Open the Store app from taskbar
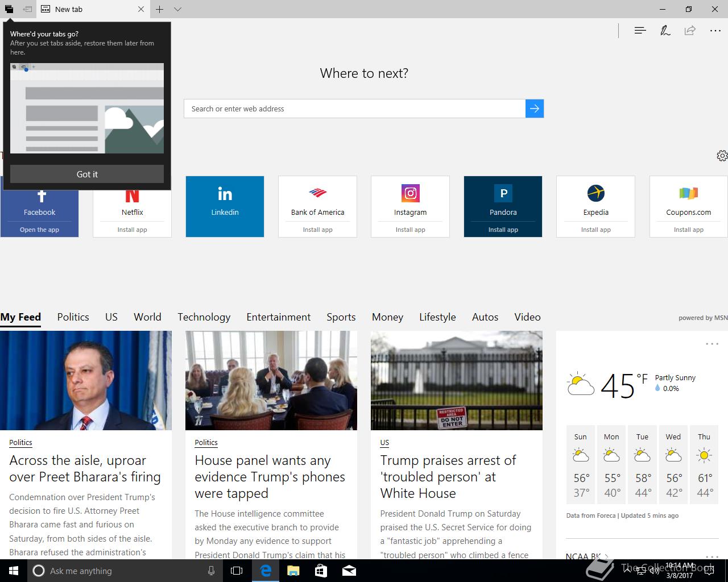The height and width of the screenshot is (582, 728). pyautogui.click(x=321, y=571)
